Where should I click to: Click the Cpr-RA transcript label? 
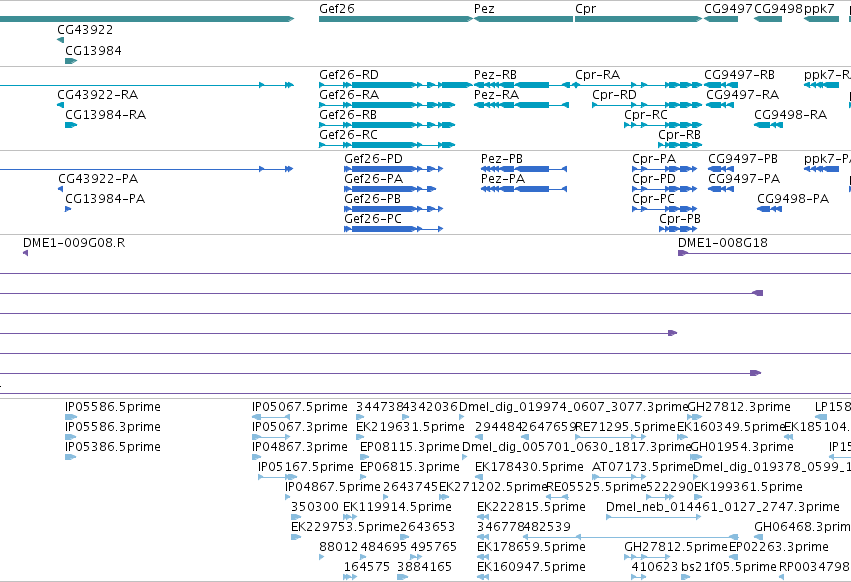coord(598,75)
